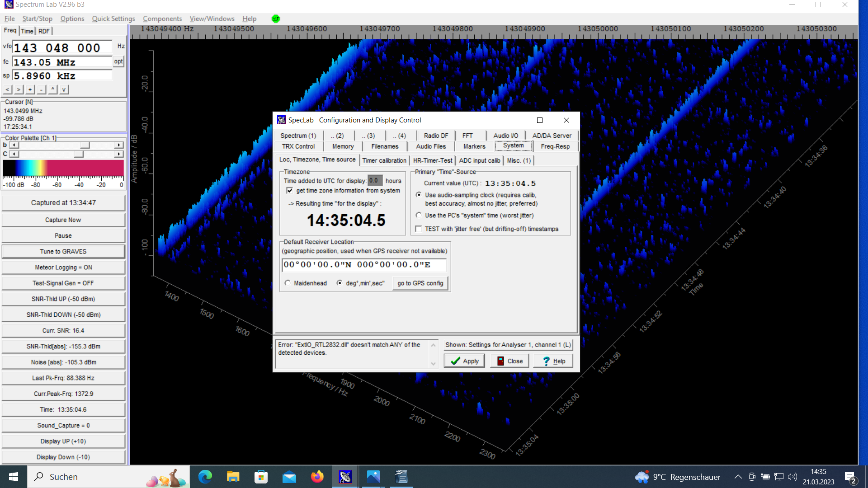Switch to the FFT tab
Image resolution: width=868 pixels, height=488 pixels.
467,136
